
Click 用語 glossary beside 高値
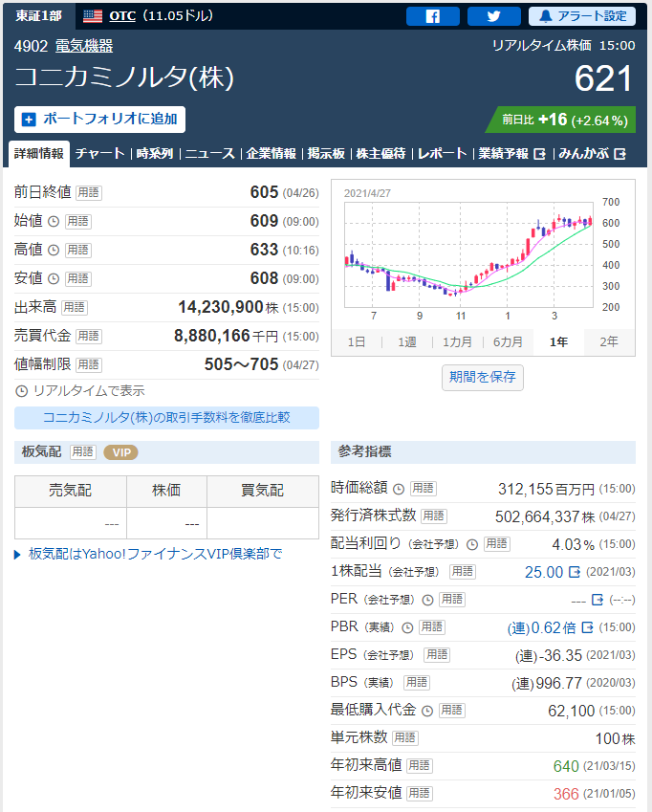(x=78, y=251)
